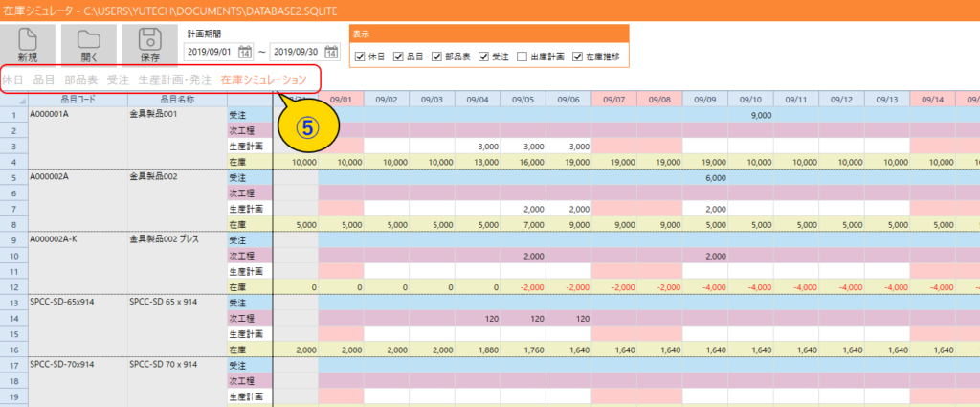980x407 pixels.
Task: Disable the 受注 display checkbox
Action: (484, 57)
